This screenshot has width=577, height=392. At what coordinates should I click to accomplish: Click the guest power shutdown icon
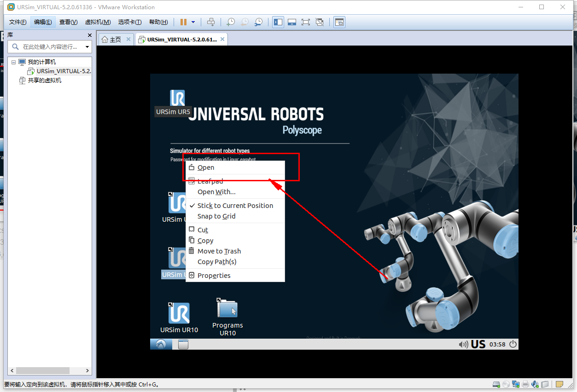click(513, 344)
